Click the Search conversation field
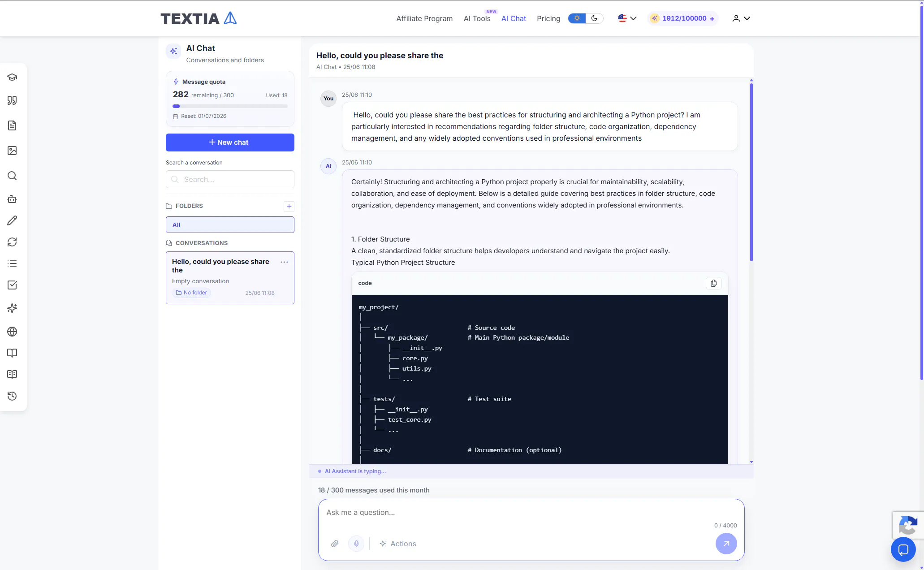This screenshot has width=924, height=570. [x=230, y=179]
